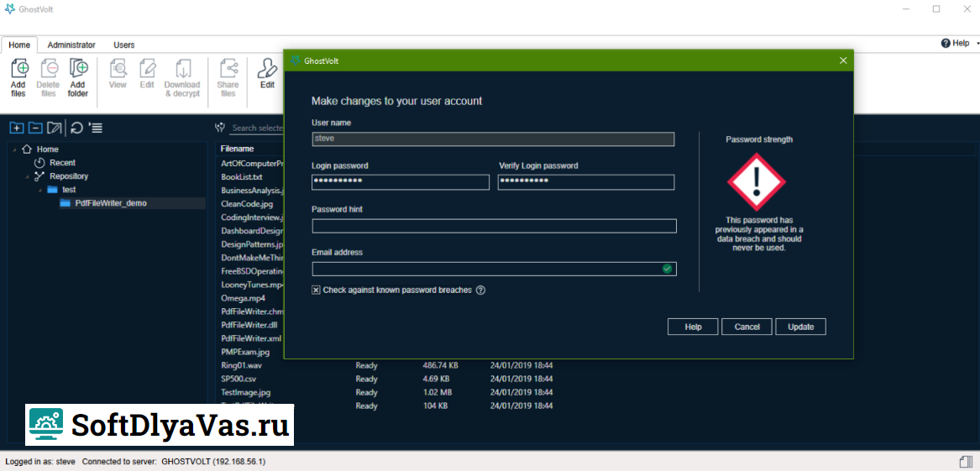Click the question mark icon next to password breaches
The image size is (980, 471).
pos(480,290)
